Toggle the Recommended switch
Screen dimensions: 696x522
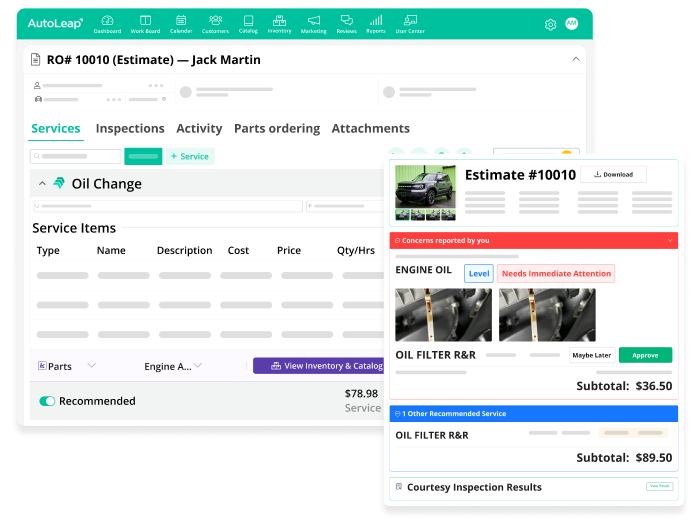47,401
